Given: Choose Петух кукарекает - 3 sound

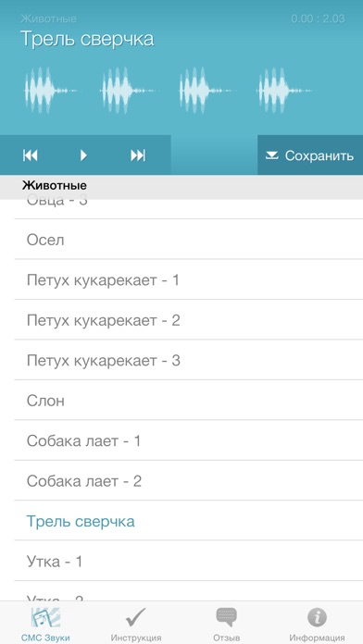Looking at the screenshot, I should (189, 360).
